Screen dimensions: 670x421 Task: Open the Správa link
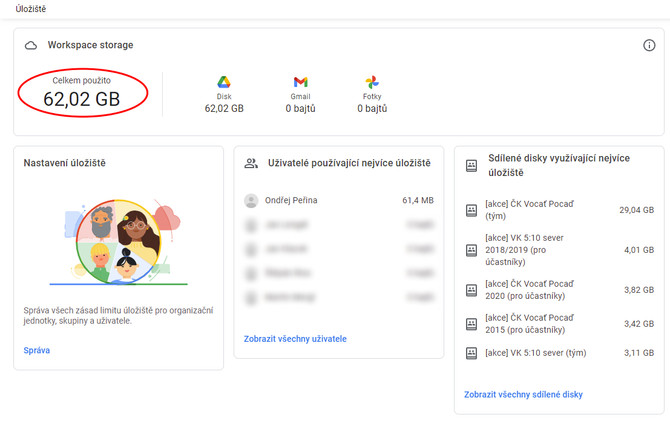click(37, 350)
